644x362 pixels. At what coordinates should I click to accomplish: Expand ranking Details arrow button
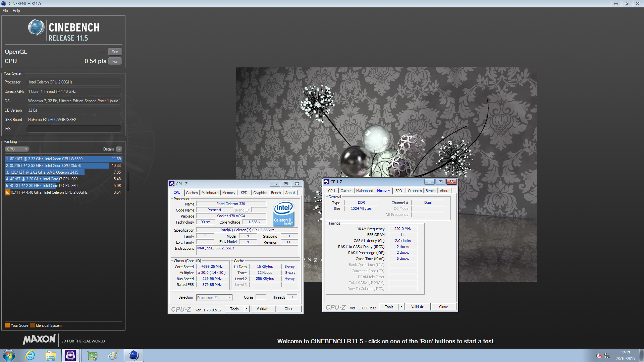pos(119,149)
